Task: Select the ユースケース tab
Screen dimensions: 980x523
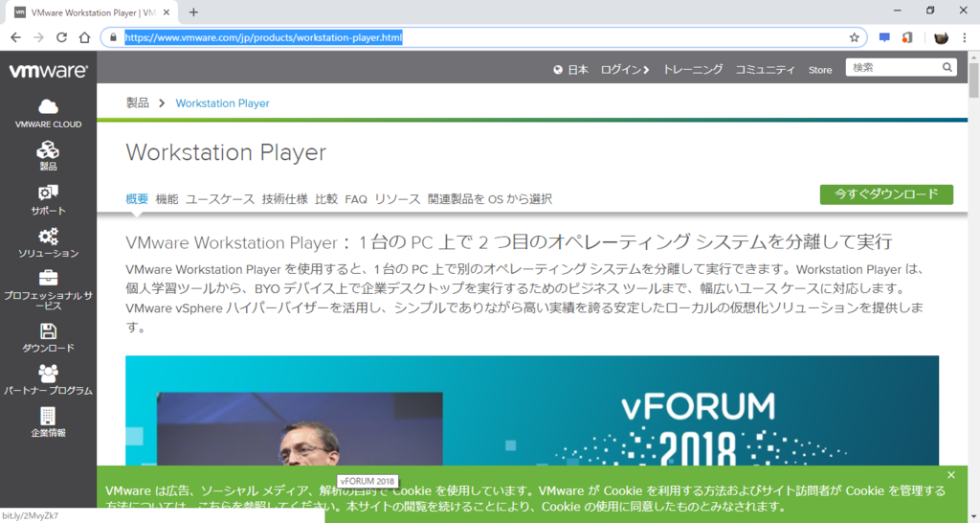Action: [220, 199]
